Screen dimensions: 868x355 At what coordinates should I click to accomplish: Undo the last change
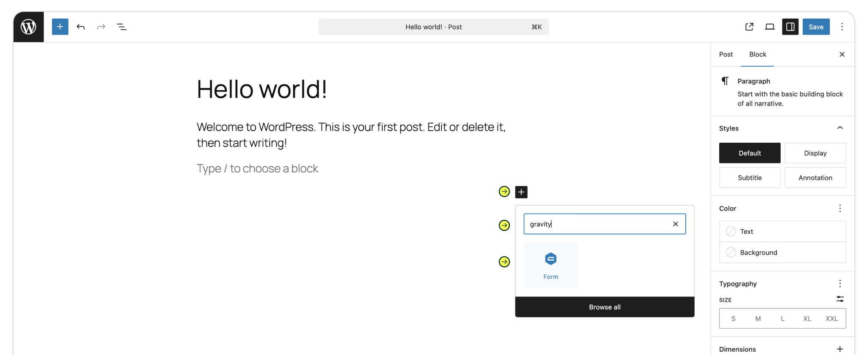[x=81, y=27]
